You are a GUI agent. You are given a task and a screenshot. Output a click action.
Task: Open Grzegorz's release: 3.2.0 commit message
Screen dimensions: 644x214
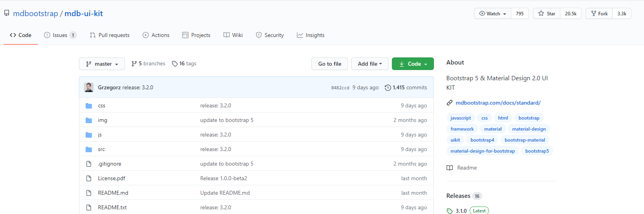137,88
